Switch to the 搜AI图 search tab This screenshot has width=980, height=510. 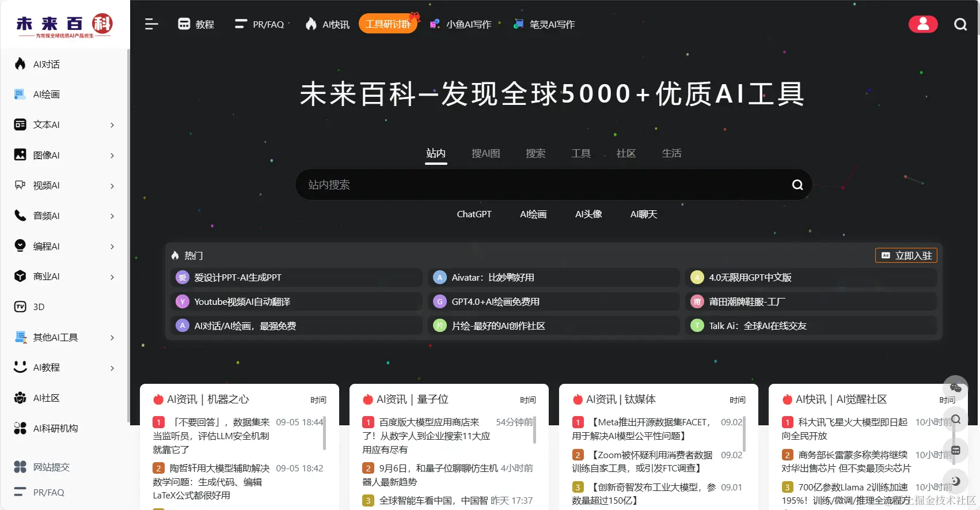pyautogui.click(x=486, y=153)
